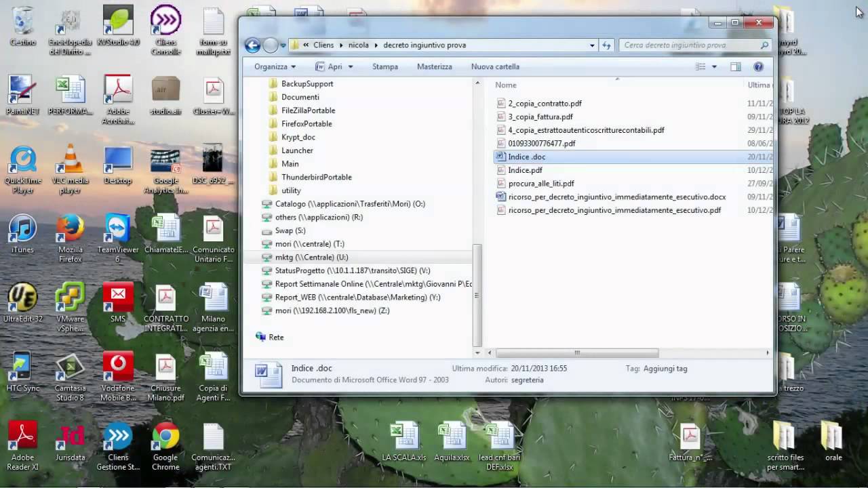Click the Explorer forward arrow button

tap(271, 45)
